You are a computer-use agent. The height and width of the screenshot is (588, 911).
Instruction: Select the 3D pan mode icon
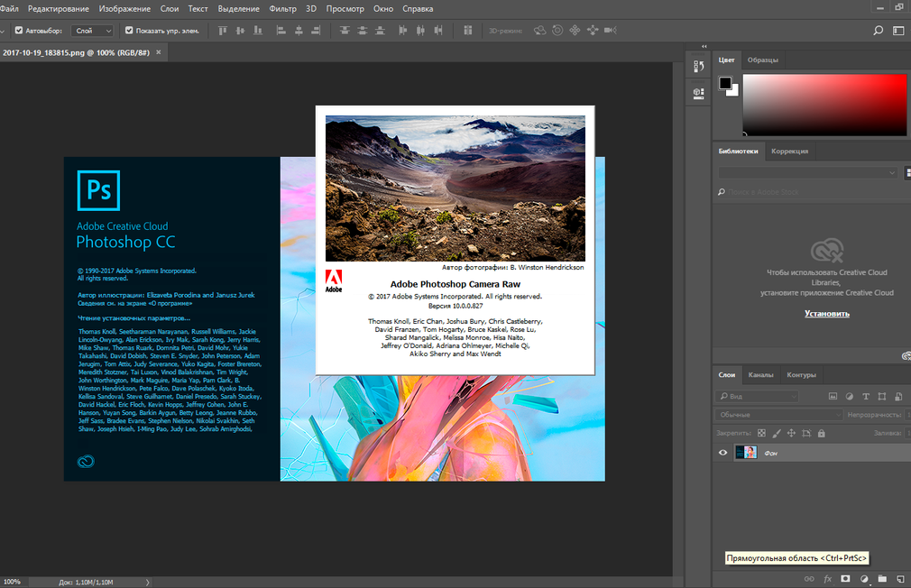tap(575, 31)
